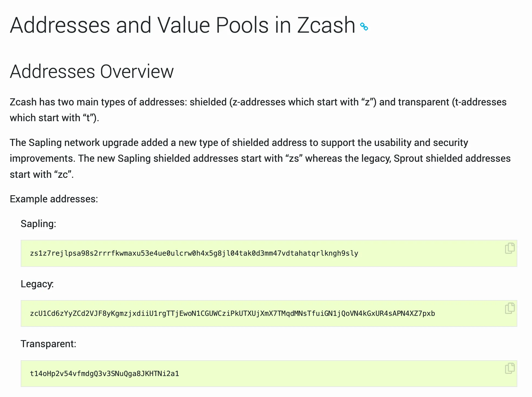Click the t14oHp2v transparent address text
This screenshot has height=397, width=532.
click(104, 374)
